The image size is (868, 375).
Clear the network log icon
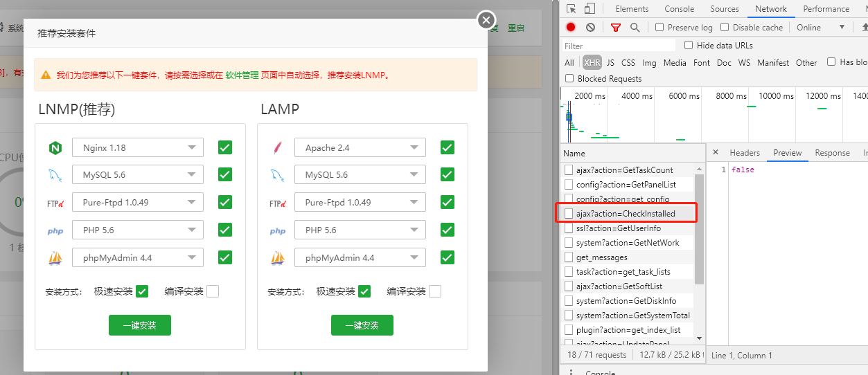click(x=590, y=28)
